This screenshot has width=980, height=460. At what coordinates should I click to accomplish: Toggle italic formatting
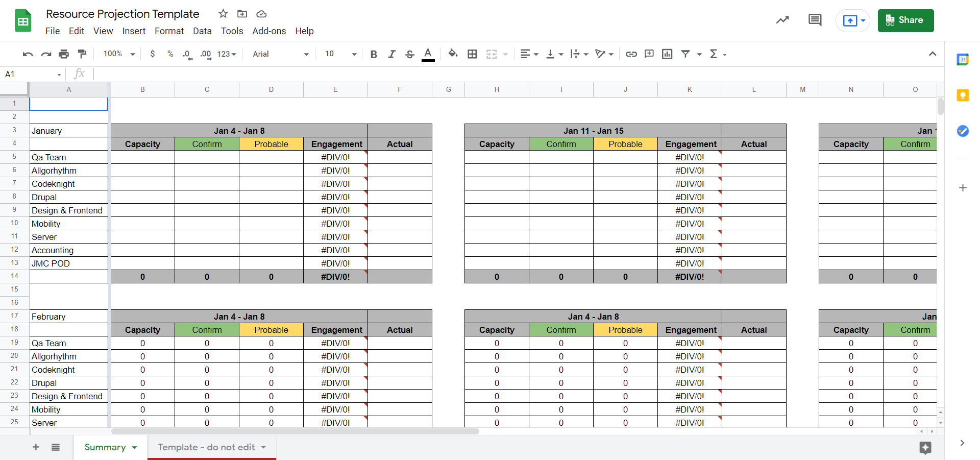click(392, 54)
